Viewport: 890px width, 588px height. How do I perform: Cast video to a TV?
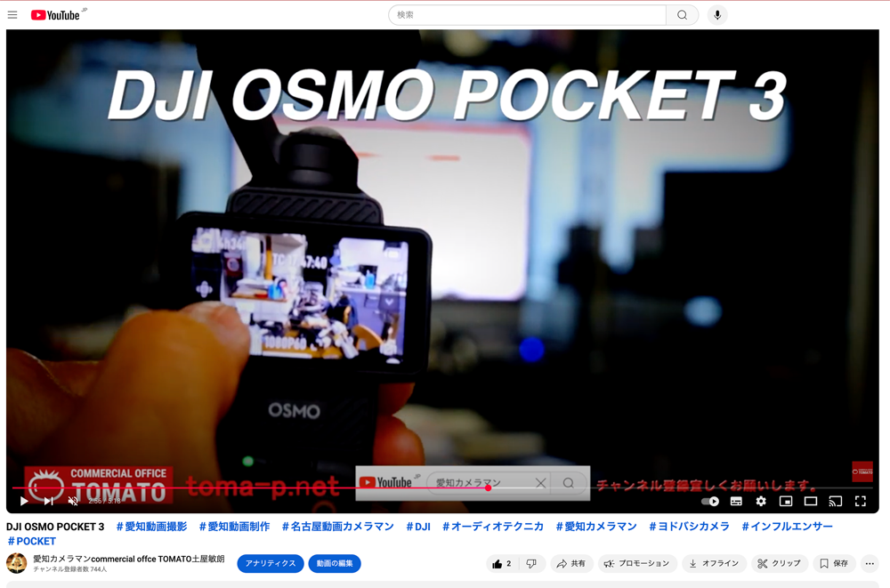pos(836,501)
